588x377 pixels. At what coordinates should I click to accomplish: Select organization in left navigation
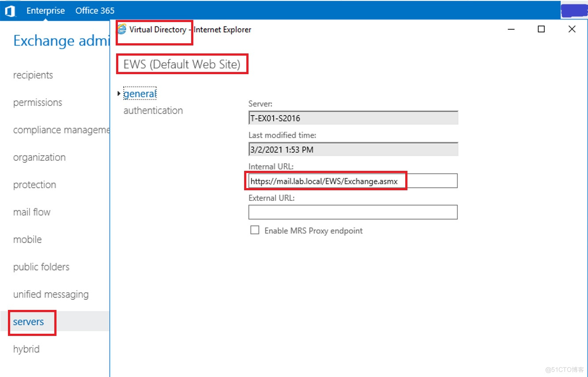click(39, 157)
